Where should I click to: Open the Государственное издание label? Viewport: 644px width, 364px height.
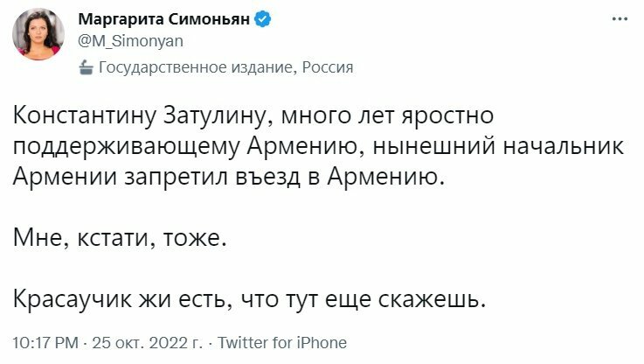pyautogui.click(x=196, y=66)
